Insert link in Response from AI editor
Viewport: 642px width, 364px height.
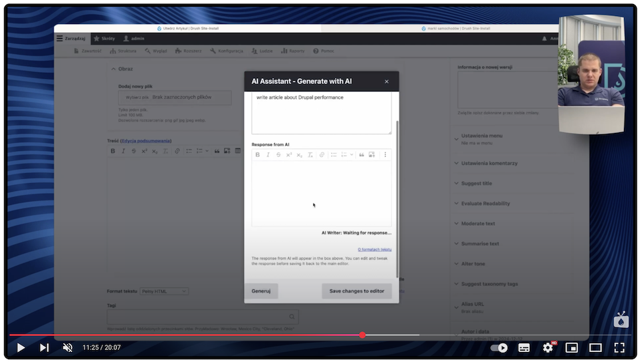[x=322, y=154]
